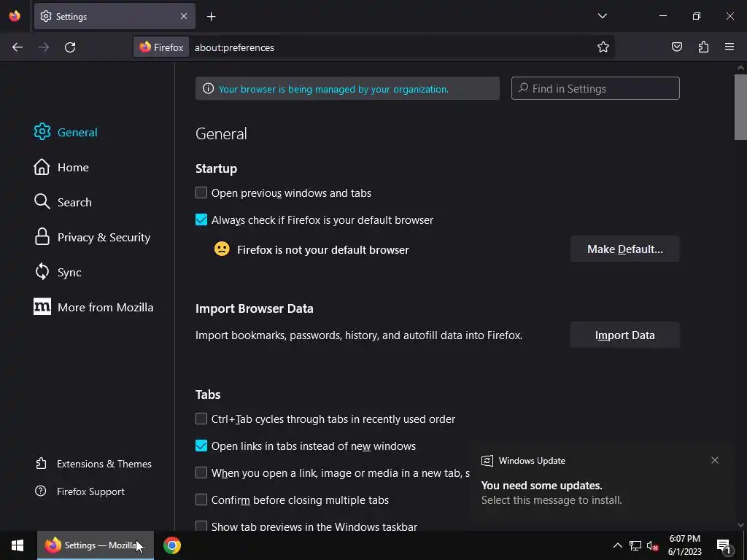The height and width of the screenshot is (560, 747).
Task: Click the Firefox identity icon in address bar
Action: coord(161,47)
